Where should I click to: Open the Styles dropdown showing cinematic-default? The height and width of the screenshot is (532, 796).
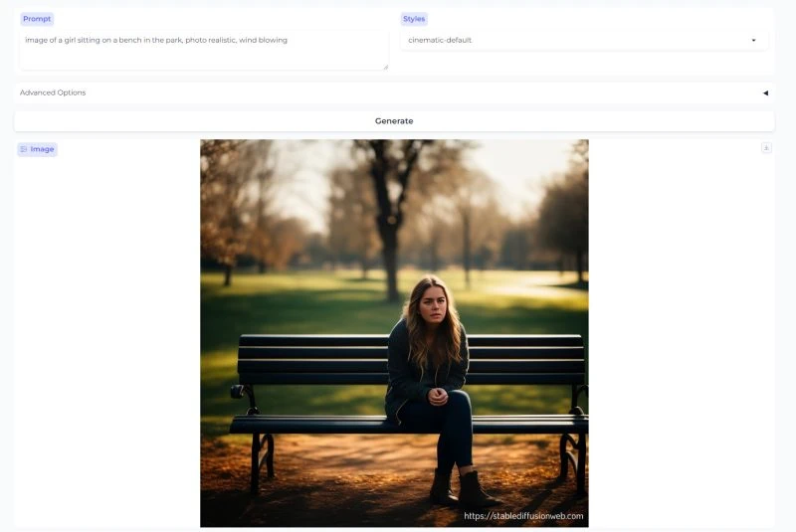584,40
